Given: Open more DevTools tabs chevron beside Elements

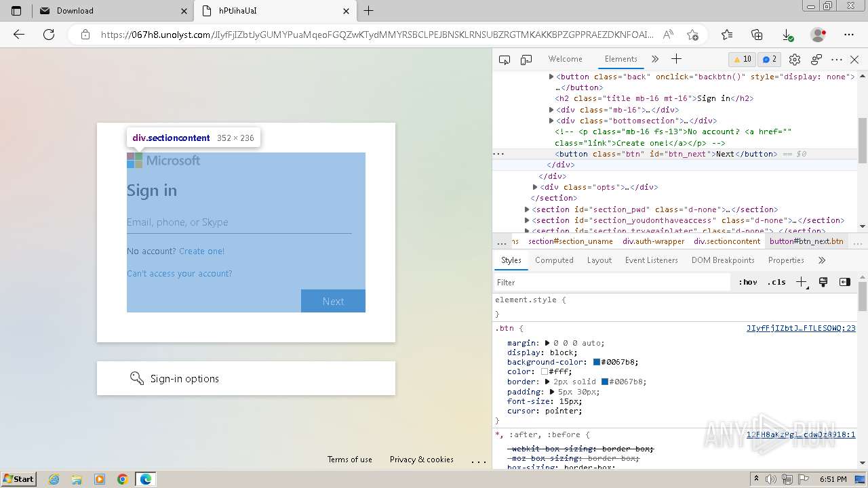Looking at the screenshot, I should click(x=655, y=59).
